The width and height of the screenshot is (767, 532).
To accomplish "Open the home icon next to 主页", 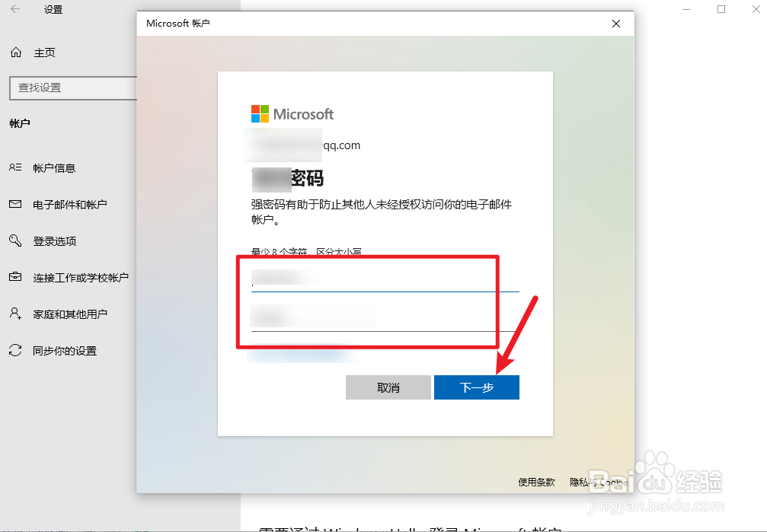I will 16,53.
